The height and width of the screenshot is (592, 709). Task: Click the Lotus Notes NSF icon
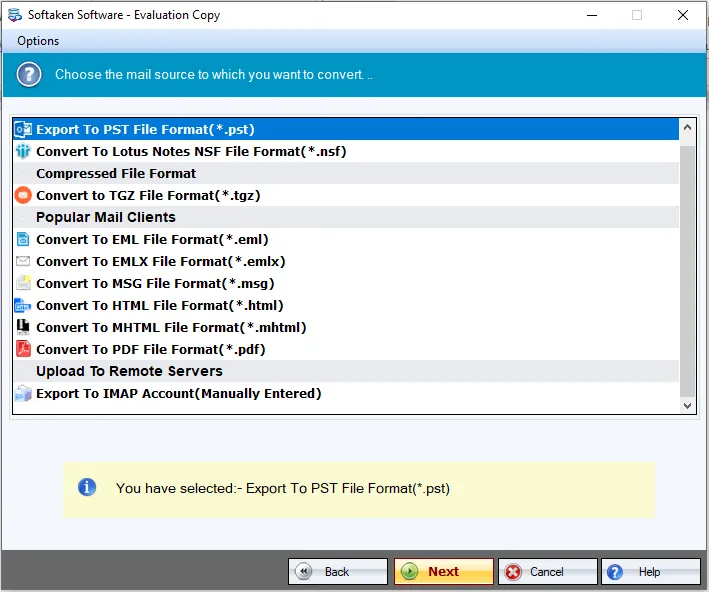coord(23,151)
